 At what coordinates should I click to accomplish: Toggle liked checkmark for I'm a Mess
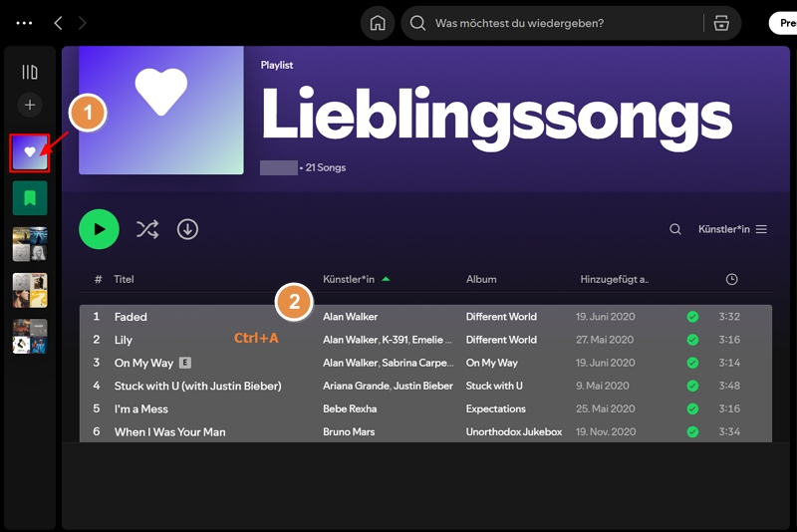[692, 408]
